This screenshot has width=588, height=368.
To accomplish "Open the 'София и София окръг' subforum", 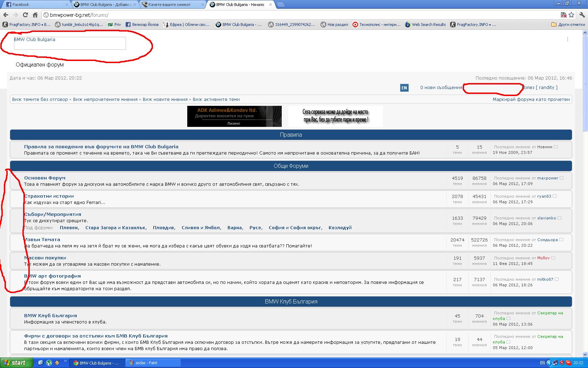I will pos(295,228).
